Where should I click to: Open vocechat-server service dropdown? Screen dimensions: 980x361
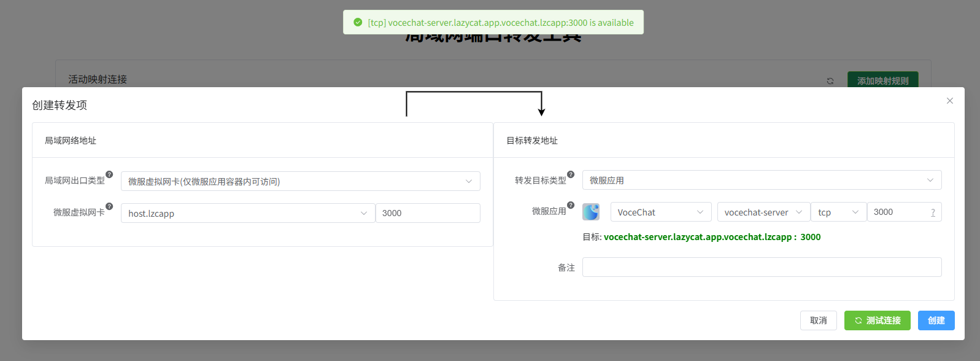point(763,212)
